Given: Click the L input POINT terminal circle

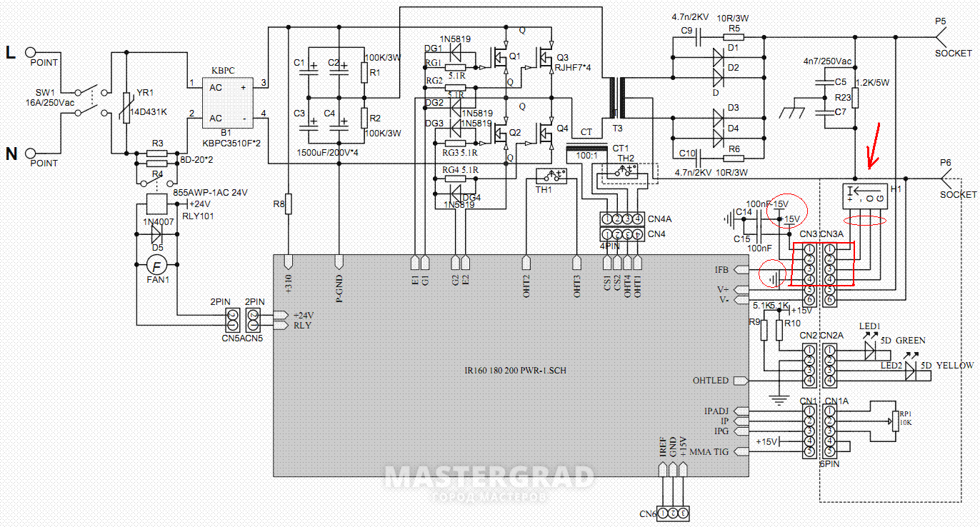Looking at the screenshot, I should [30, 51].
